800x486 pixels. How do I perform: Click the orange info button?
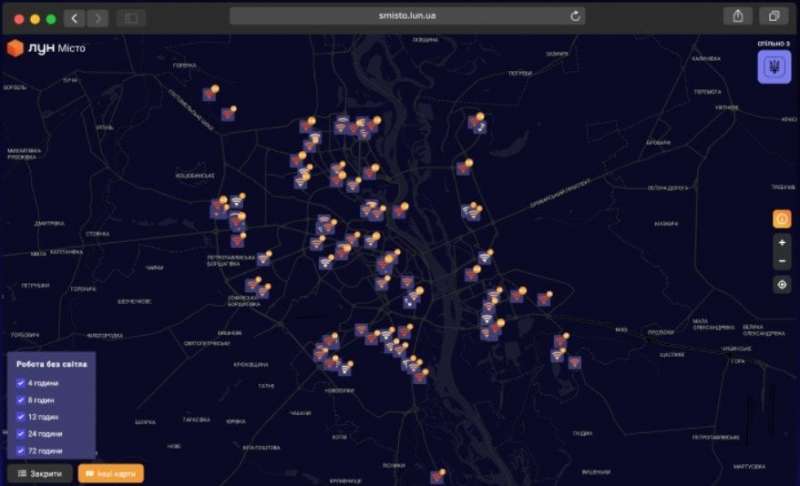[x=782, y=219]
